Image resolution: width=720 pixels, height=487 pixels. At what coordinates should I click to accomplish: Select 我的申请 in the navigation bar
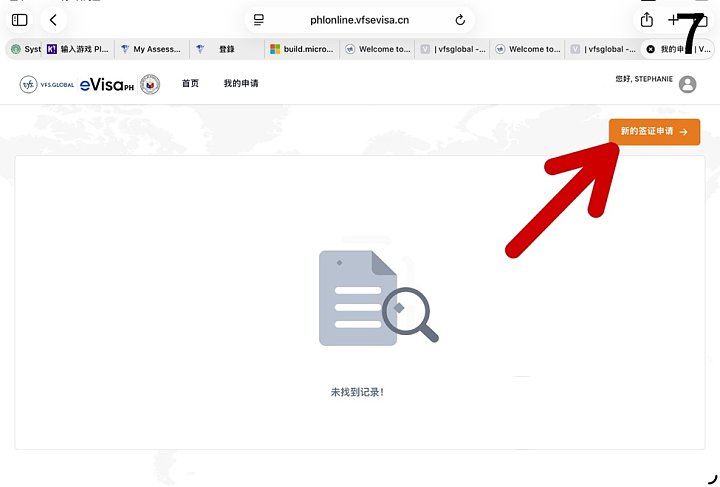[240, 84]
